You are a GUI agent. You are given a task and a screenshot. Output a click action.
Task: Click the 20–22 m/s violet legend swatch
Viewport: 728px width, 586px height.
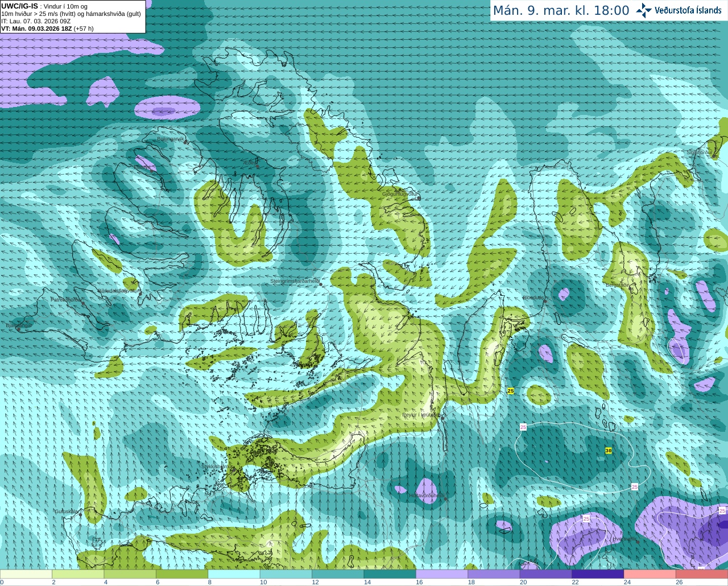point(546,574)
